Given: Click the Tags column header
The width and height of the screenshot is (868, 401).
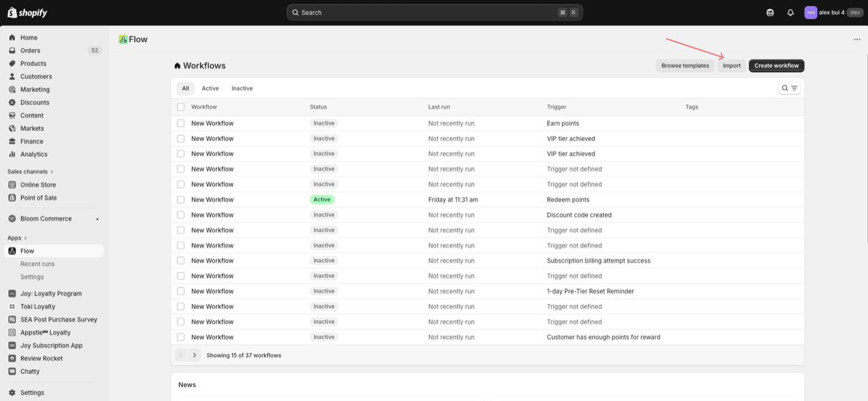Looking at the screenshot, I should (692, 107).
